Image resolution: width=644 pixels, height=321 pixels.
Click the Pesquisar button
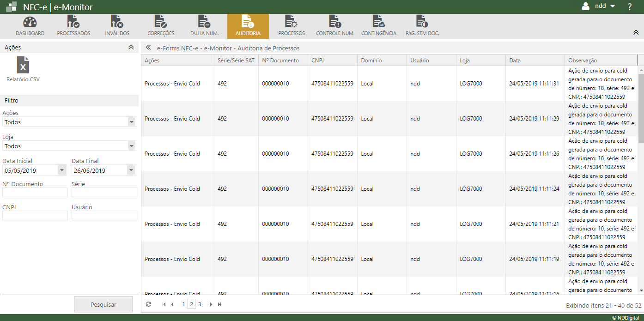coord(103,304)
